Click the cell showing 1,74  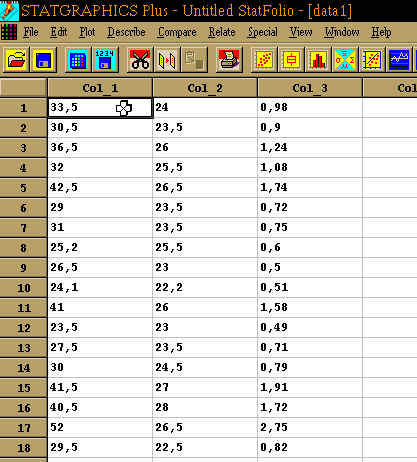[310, 188]
